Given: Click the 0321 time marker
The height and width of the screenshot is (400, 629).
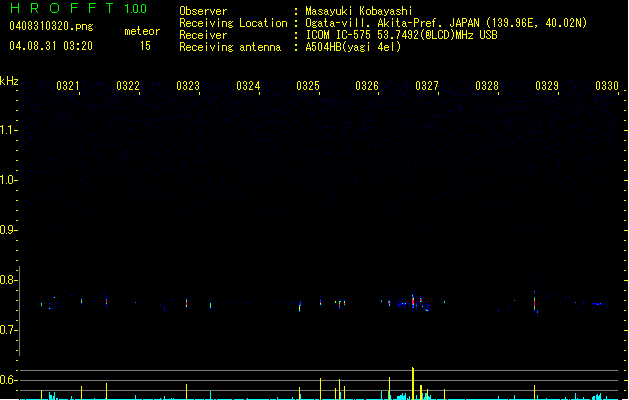Looking at the screenshot, I should point(68,86).
